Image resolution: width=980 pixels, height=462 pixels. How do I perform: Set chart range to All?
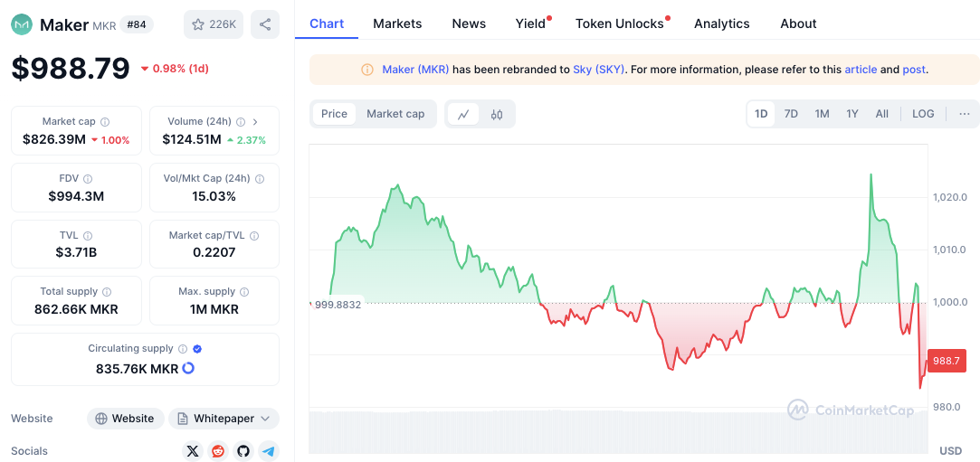click(882, 114)
